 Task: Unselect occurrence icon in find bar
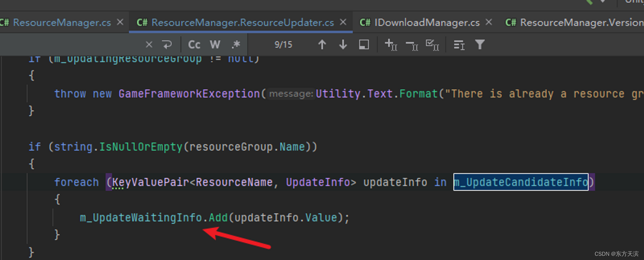pos(412,45)
